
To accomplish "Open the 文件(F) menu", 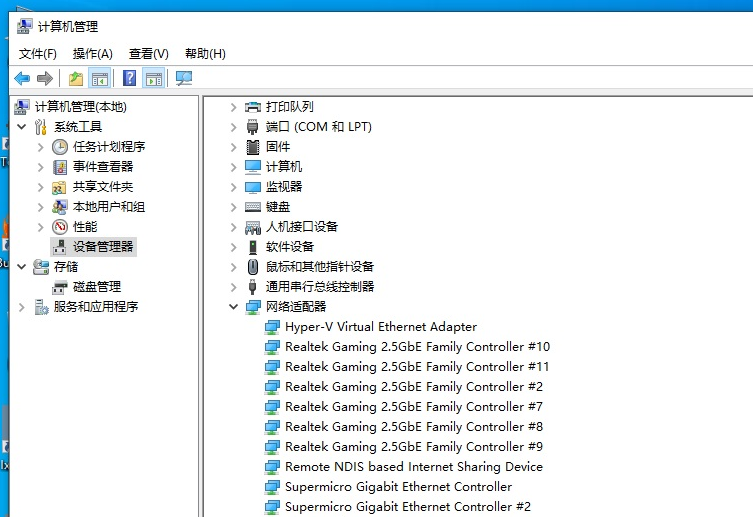I will pyautogui.click(x=37, y=54).
